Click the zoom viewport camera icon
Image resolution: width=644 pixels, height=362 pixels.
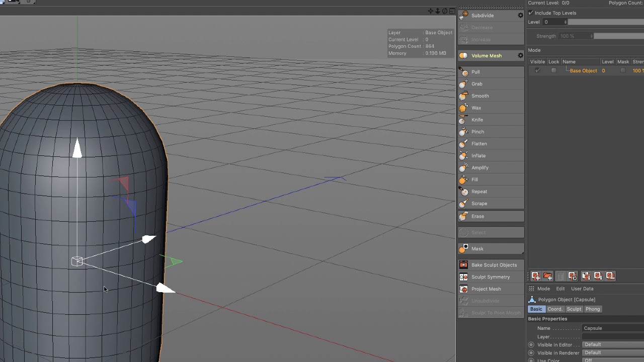(x=438, y=11)
